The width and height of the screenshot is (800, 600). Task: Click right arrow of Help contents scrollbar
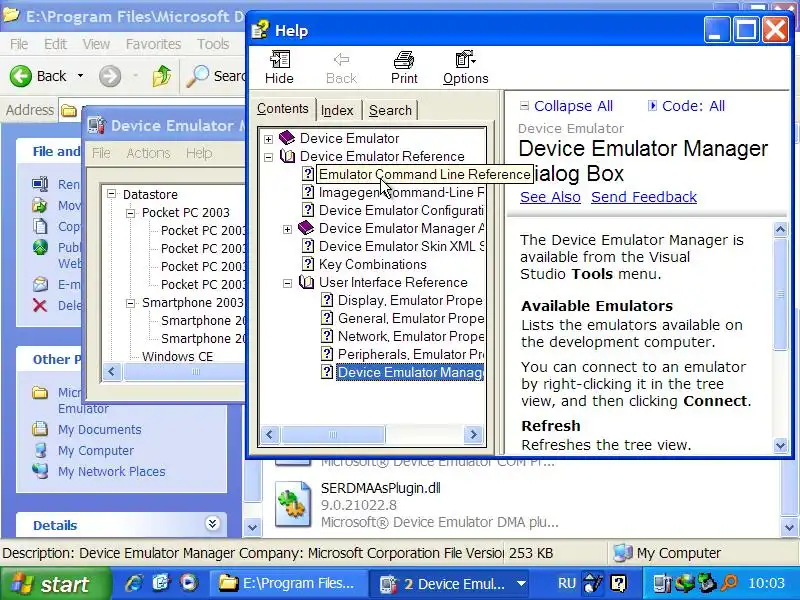click(x=473, y=435)
